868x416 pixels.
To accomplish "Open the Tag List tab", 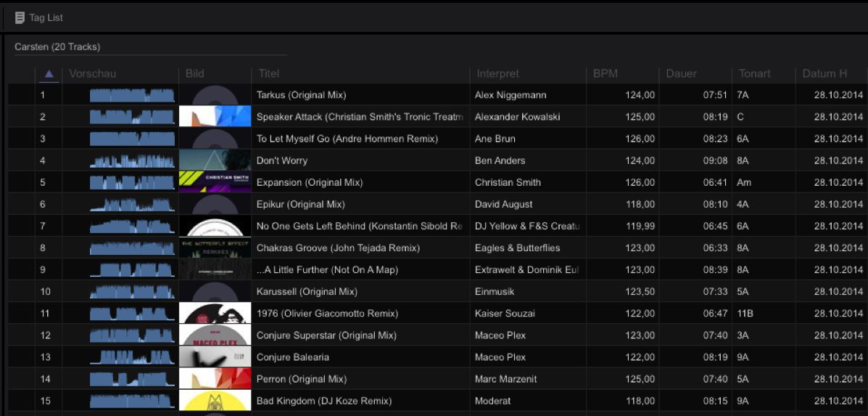I will point(46,17).
